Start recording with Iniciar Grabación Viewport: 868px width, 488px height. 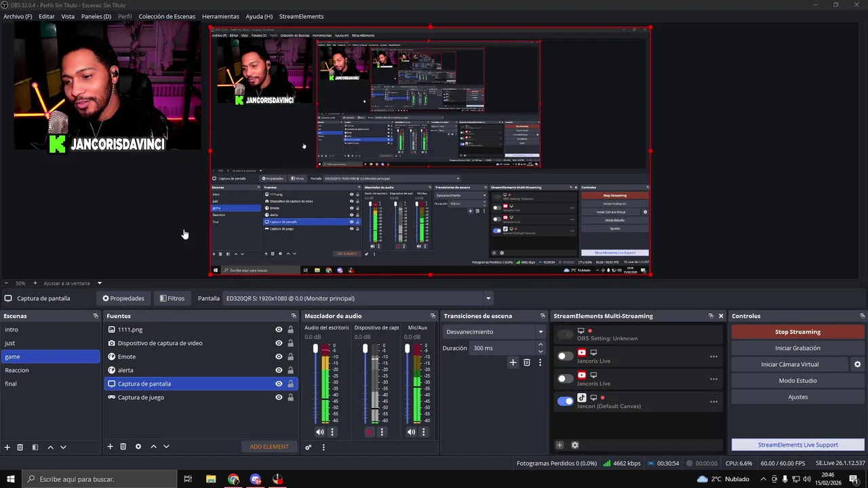pyautogui.click(x=797, y=348)
